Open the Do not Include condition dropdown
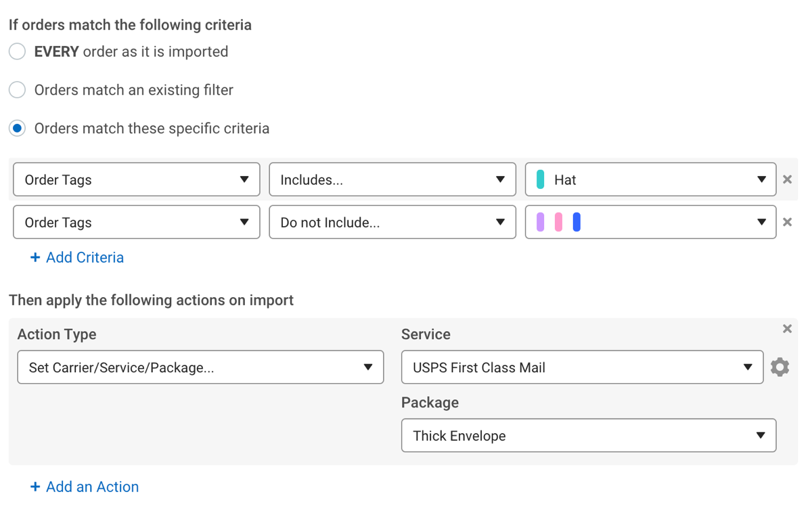Viewport: 812px width, 509px height. [392, 221]
